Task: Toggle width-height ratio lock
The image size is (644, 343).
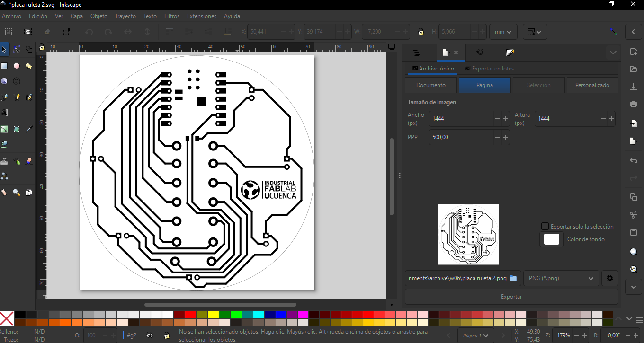Action: [420, 32]
